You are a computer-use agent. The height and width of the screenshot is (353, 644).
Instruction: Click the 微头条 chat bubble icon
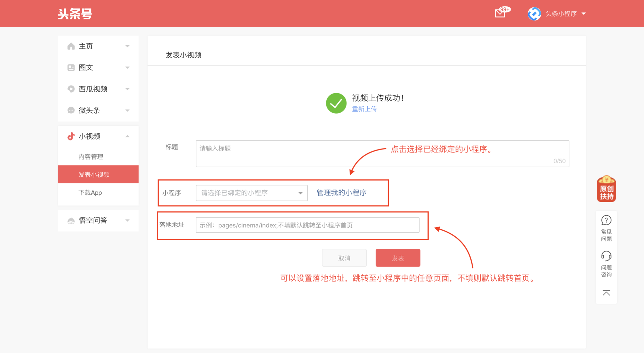(x=71, y=110)
